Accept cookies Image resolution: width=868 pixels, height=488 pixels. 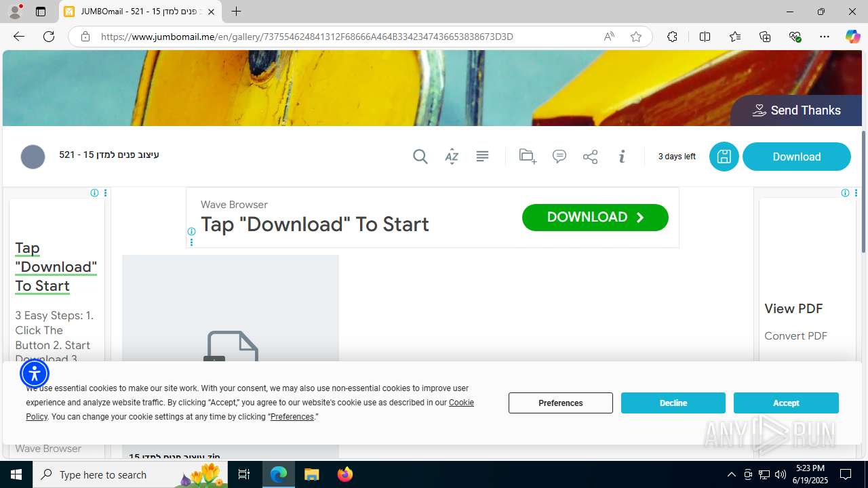(x=786, y=403)
